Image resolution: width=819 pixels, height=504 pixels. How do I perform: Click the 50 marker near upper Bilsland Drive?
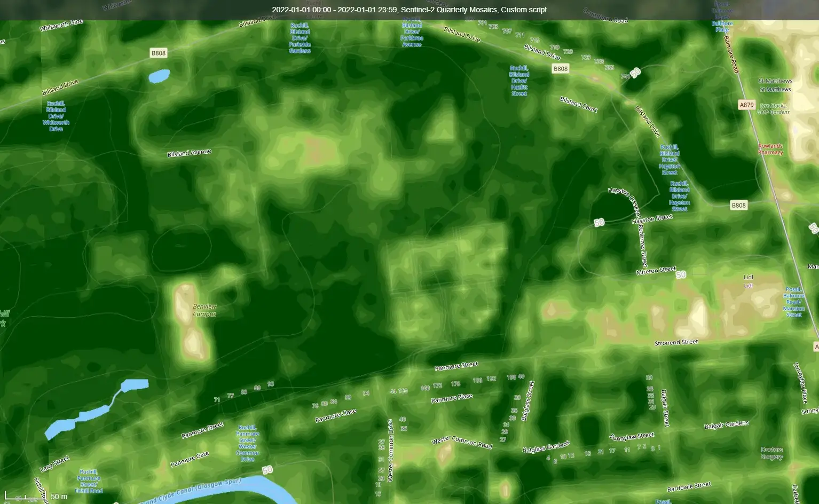[635, 73]
